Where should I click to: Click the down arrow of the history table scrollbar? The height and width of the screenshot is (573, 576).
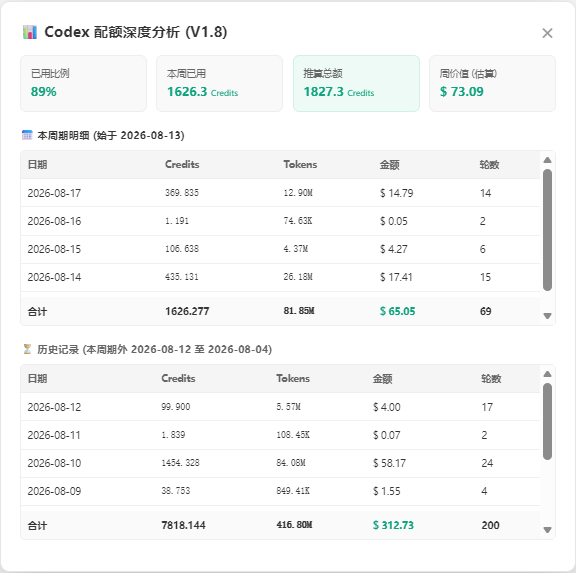tap(547, 530)
